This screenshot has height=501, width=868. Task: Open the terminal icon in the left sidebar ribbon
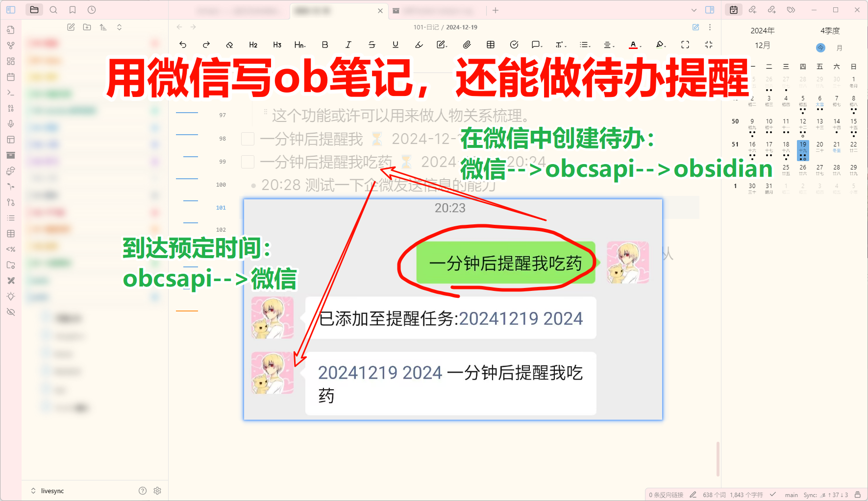pos(11,93)
